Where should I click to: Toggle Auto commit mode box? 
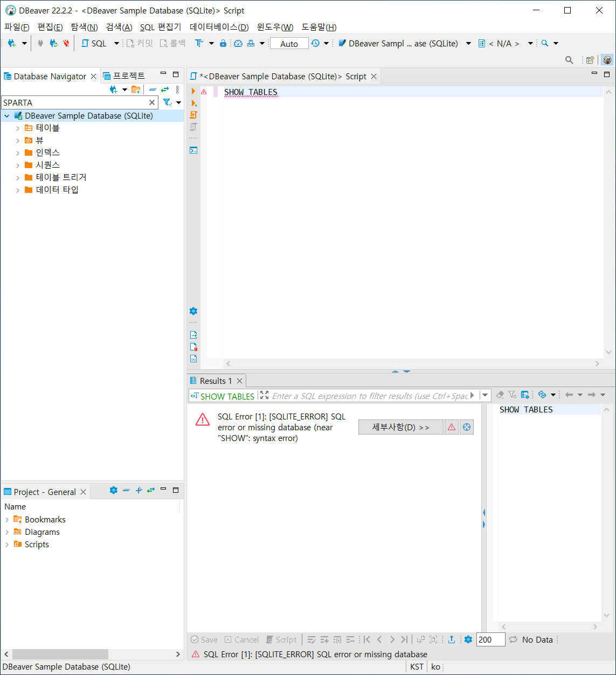click(x=289, y=44)
